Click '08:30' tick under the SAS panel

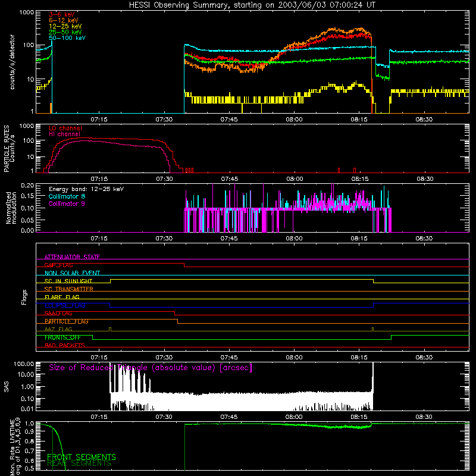[424, 417]
